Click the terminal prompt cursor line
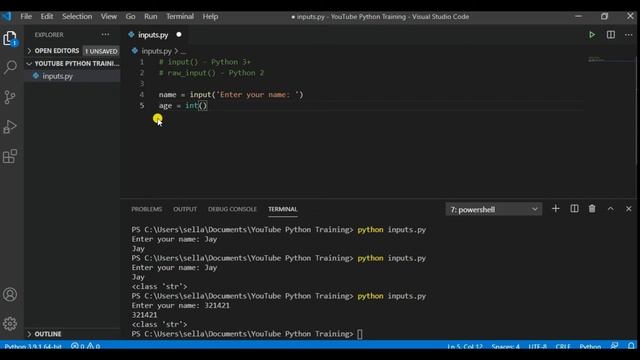This screenshot has height=360, width=640. coord(247,334)
